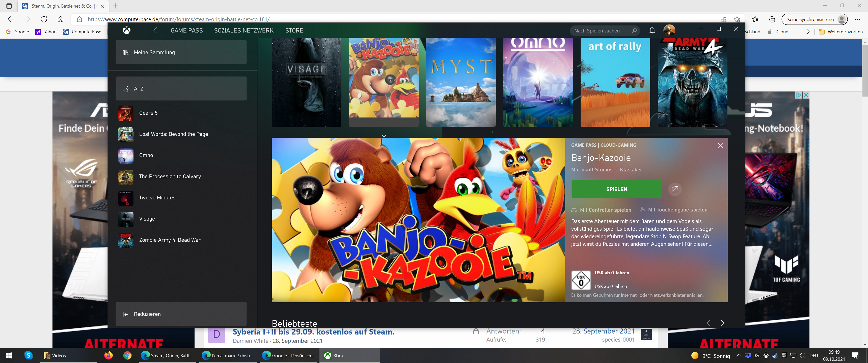The image size is (868, 363).
Task: Click the user profile avatar
Action: (669, 30)
